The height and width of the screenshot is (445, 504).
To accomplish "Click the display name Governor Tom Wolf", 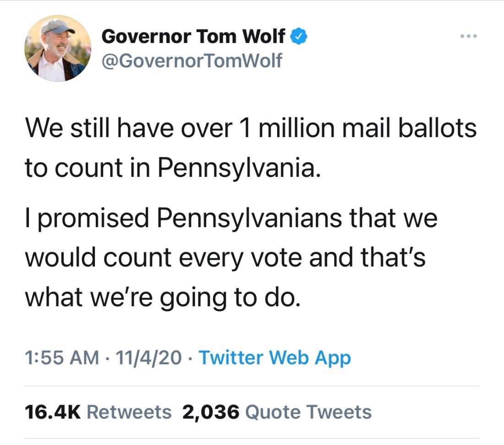I will (193, 36).
